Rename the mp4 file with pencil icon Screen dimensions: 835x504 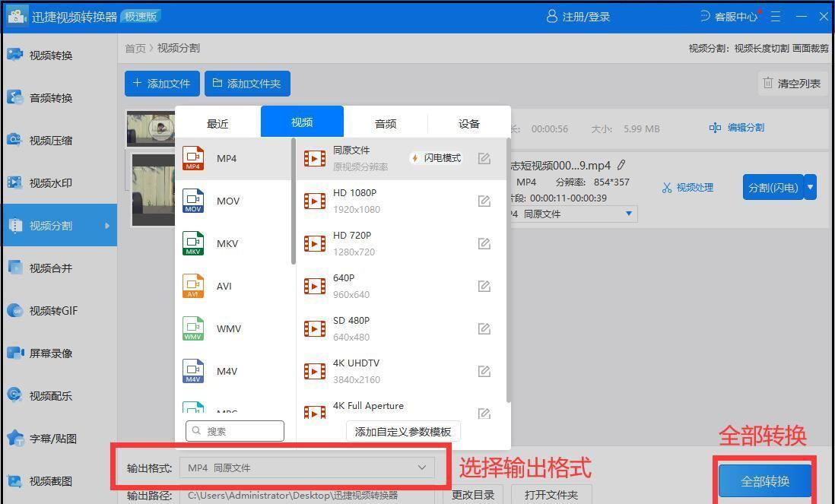[x=621, y=166]
